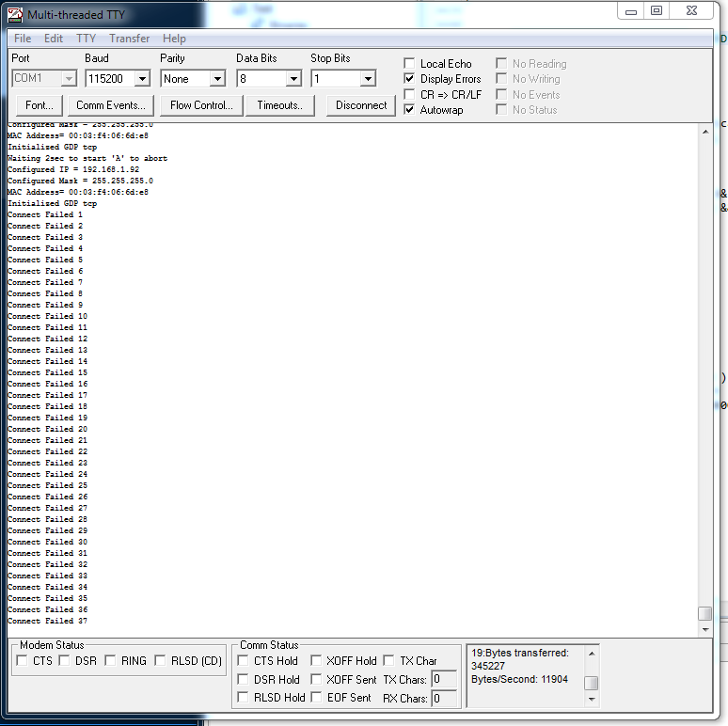The image size is (728, 726).
Task: Click 'Bytes/Second: 11904' status text
Action: click(519, 679)
